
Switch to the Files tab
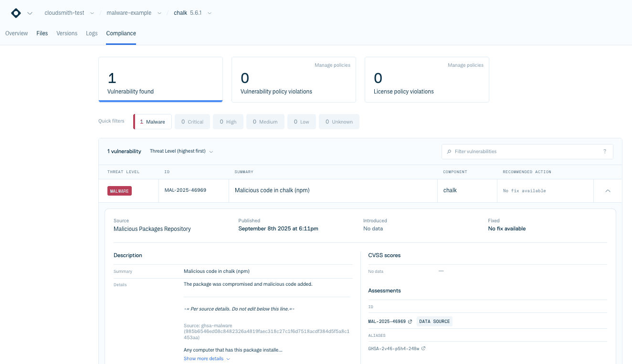(x=42, y=33)
